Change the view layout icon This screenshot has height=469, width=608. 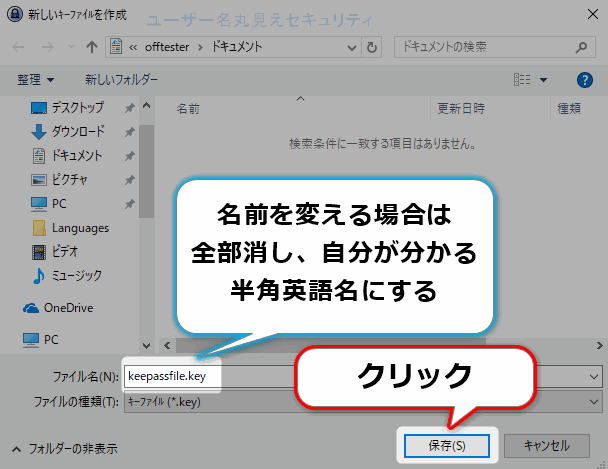522,80
